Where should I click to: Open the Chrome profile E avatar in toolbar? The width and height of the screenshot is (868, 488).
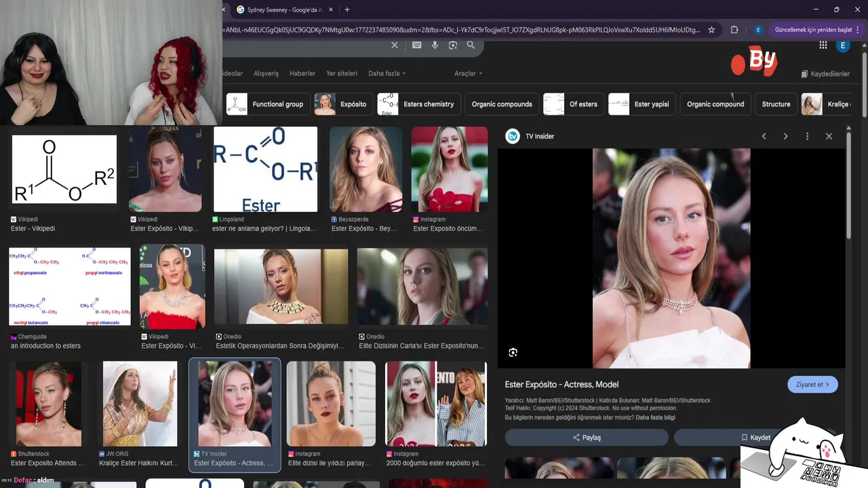pos(758,30)
